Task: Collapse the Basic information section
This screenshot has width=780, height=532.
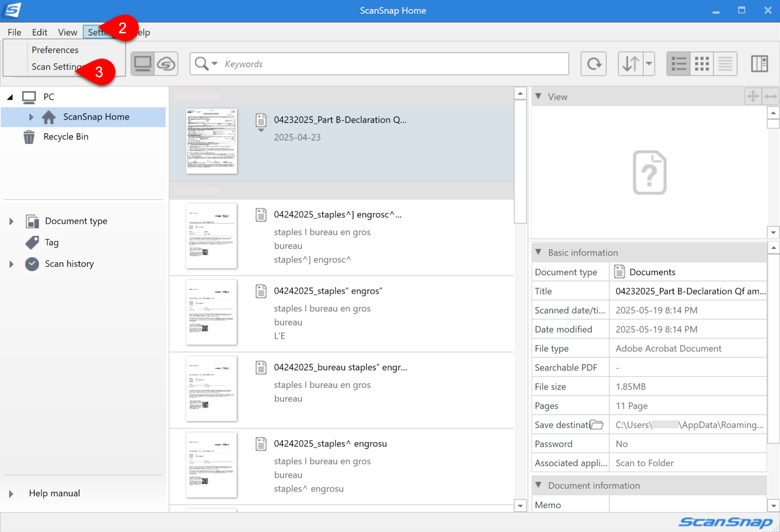Action: coord(539,253)
